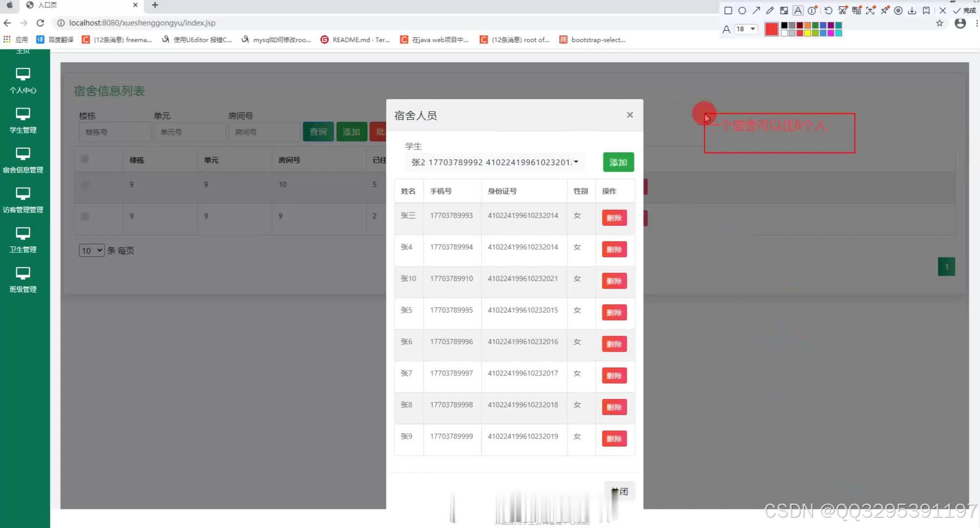Pin the screenshot to screen
The height and width of the screenshot is (528, 980).
(885, 10)
